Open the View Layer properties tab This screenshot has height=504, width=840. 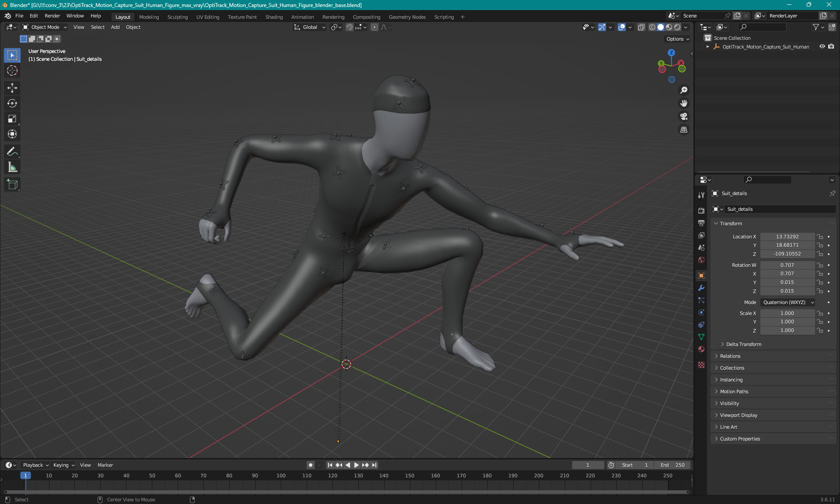tap(701, 235)
